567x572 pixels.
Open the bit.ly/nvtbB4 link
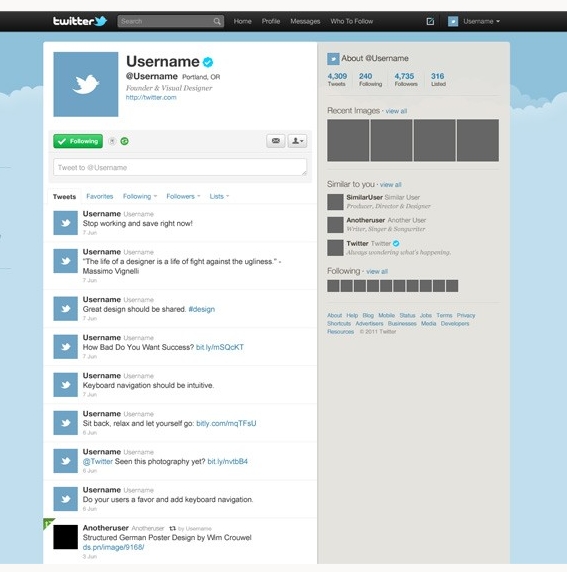pyautogui.click(x=227, y=461)
